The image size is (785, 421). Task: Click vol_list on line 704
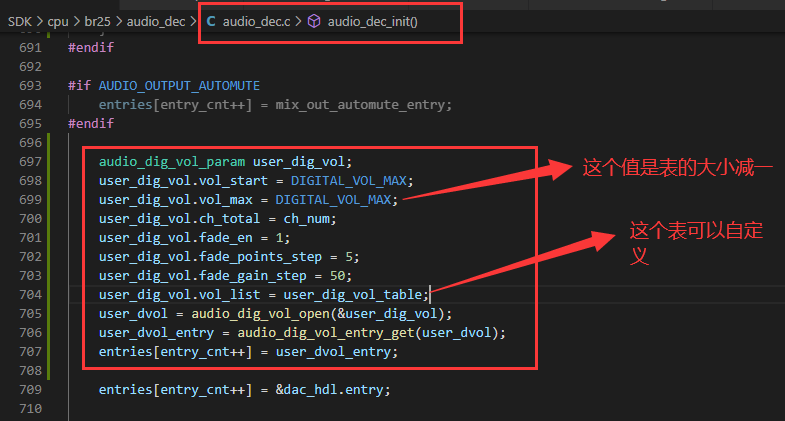point(229,294)
